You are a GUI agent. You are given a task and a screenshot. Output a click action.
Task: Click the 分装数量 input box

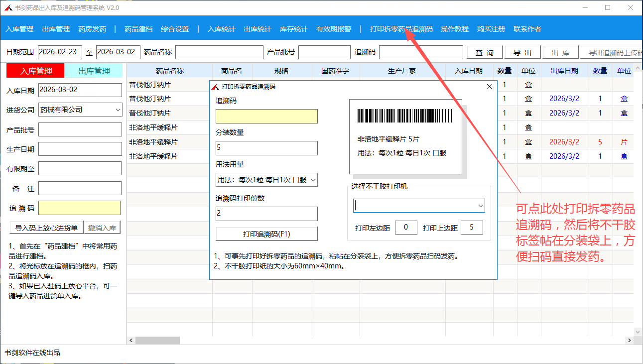pyautogui.click(x=266, y=148)
